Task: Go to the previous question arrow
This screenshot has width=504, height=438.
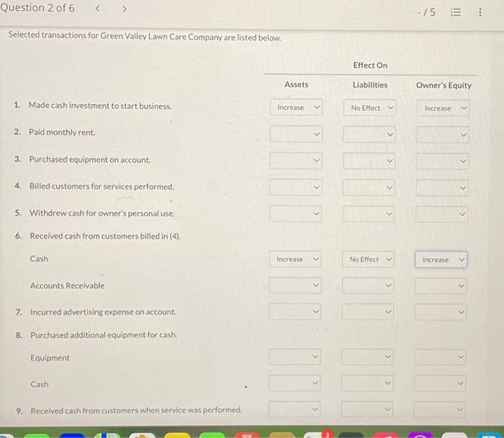Action: [x=97, y=9]
